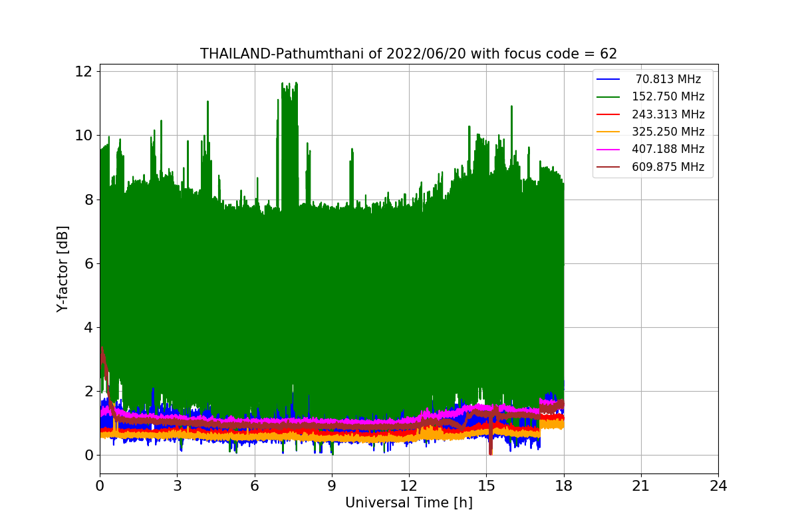Click the green legend line swatch
This screenshot has width=798, height=532.
[x=608, y=97]
